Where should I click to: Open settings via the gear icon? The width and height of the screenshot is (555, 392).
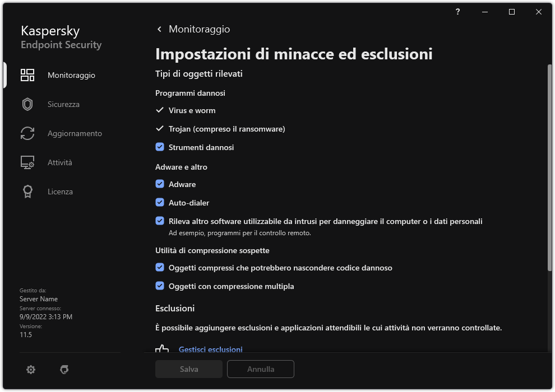point(30,370)
